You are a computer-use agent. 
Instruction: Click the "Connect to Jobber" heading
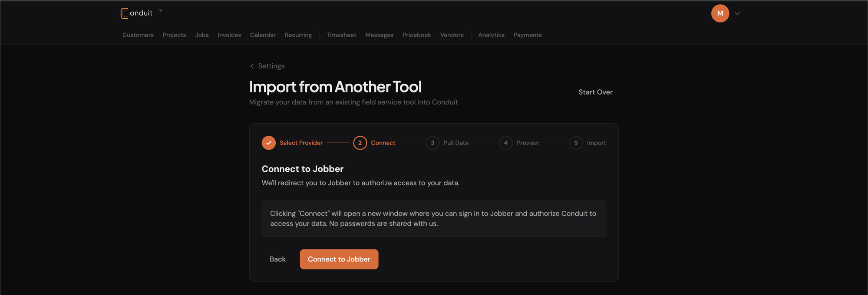click(303, 169)
